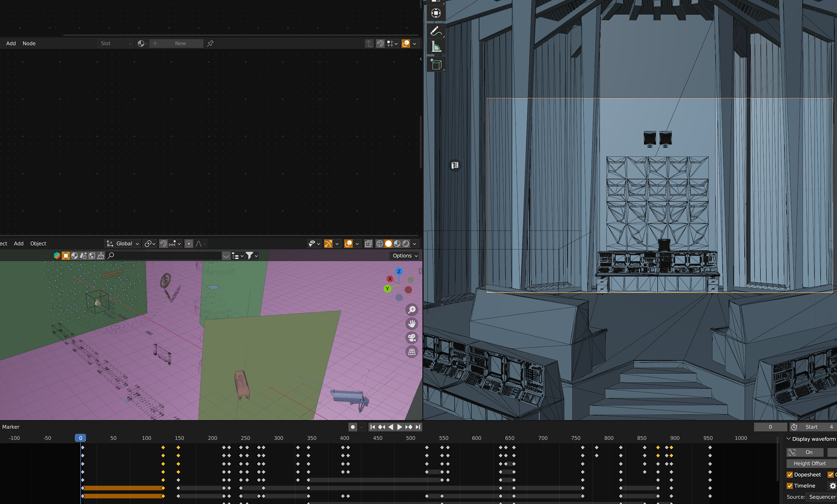Image resolution: width=837 pixels, height=504 pixels.
Task: Click the pin icon in node editor header
Action: (210, 44)
